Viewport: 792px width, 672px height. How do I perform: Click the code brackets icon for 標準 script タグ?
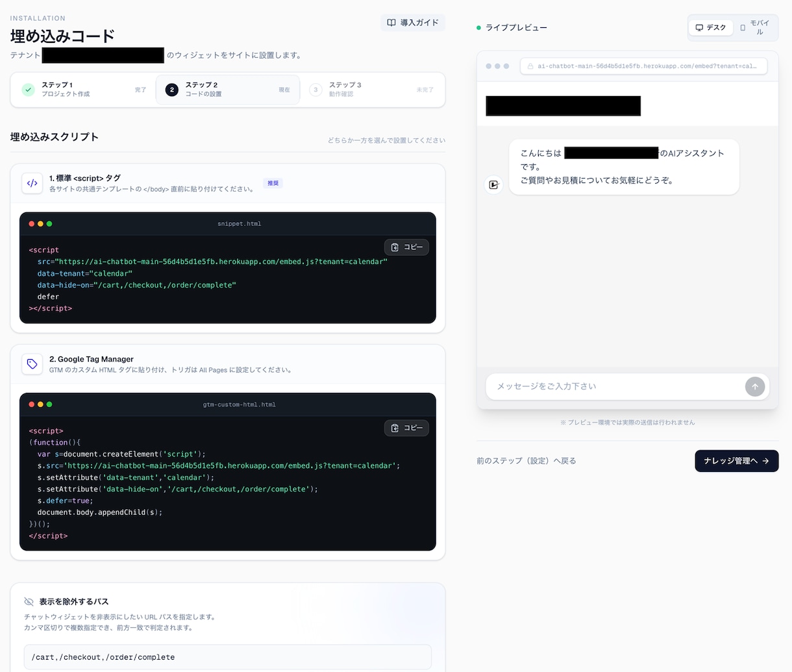point(32,183)
